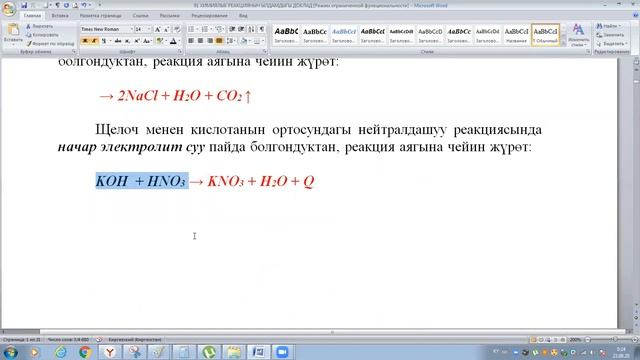Apply text highlight color
640x360 pixels.
pos(160,41)
